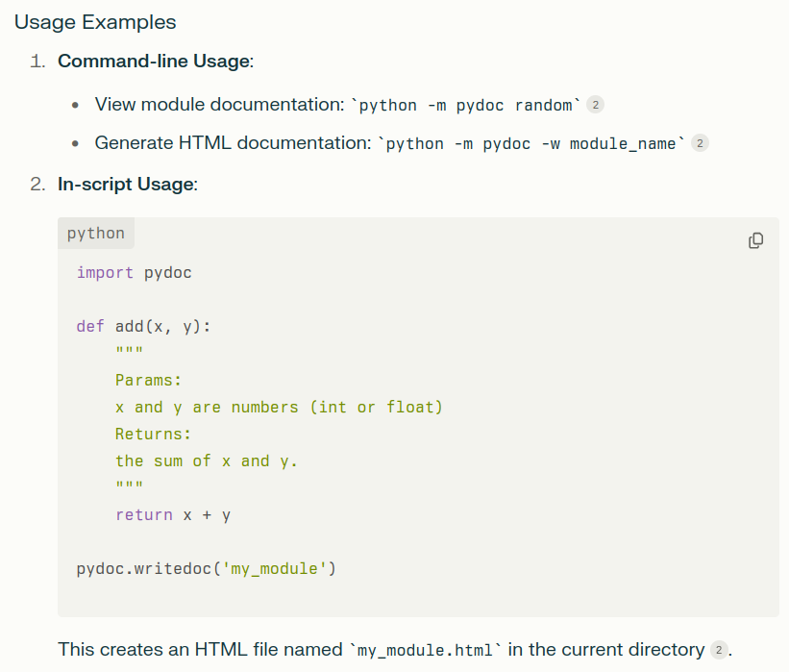Viewport: 789px width, 672px height.
Task: Click the 'def add(x, y):' line
Action: pos(143,327)
